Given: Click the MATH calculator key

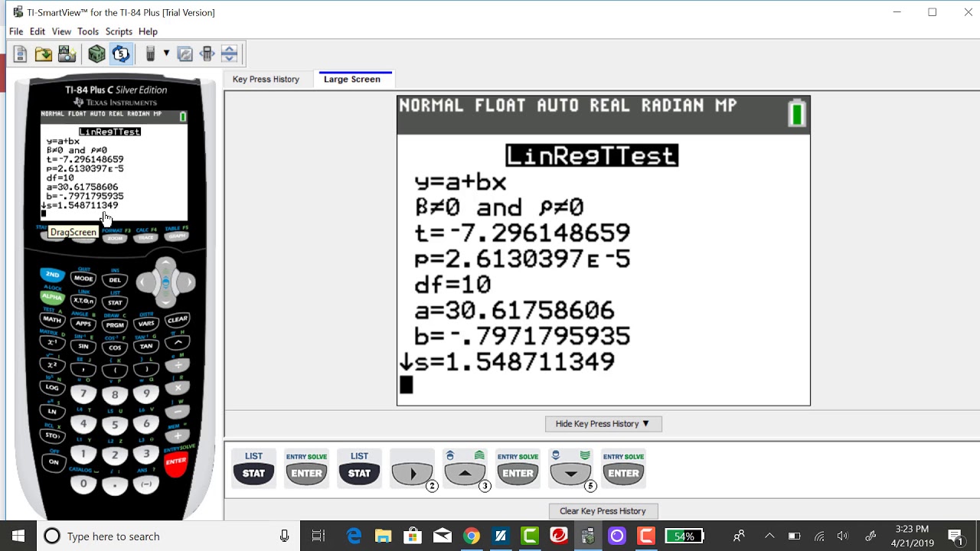Looking at the screenshot, I should click(52, 319).
